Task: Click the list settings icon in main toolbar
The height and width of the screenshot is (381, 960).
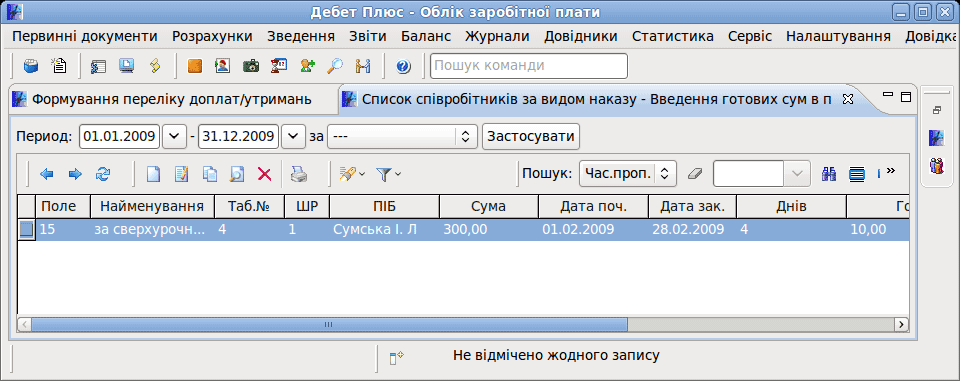Action: [99, 66]
